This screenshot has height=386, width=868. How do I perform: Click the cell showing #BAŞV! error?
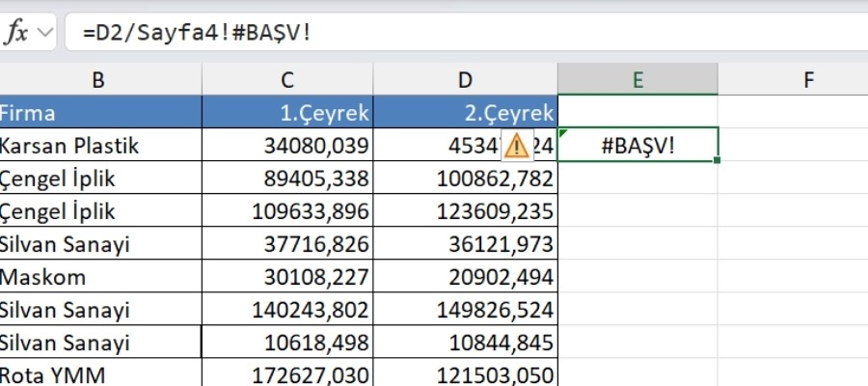click(x=637, y=146)
